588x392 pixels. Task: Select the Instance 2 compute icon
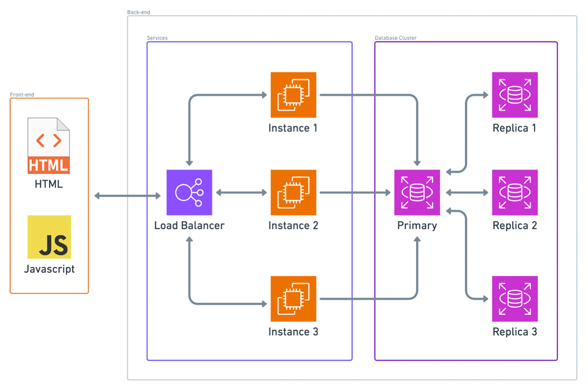click(x=294, y=193)
